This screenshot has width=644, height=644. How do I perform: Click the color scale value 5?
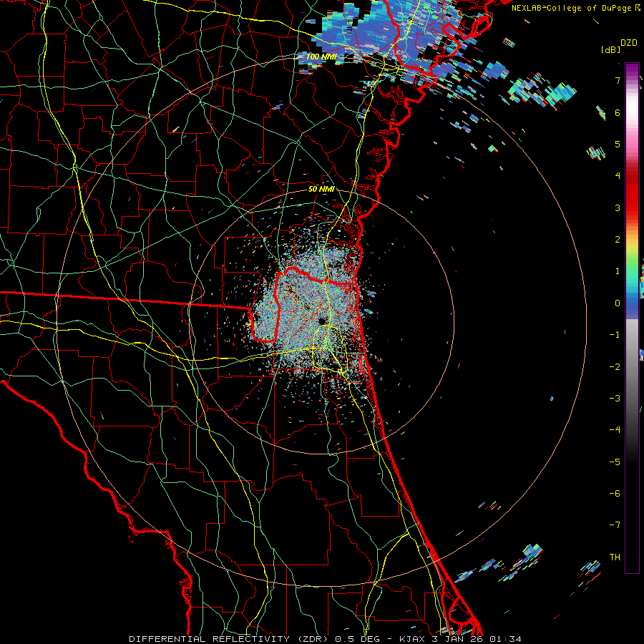click(x=618, y=145)
